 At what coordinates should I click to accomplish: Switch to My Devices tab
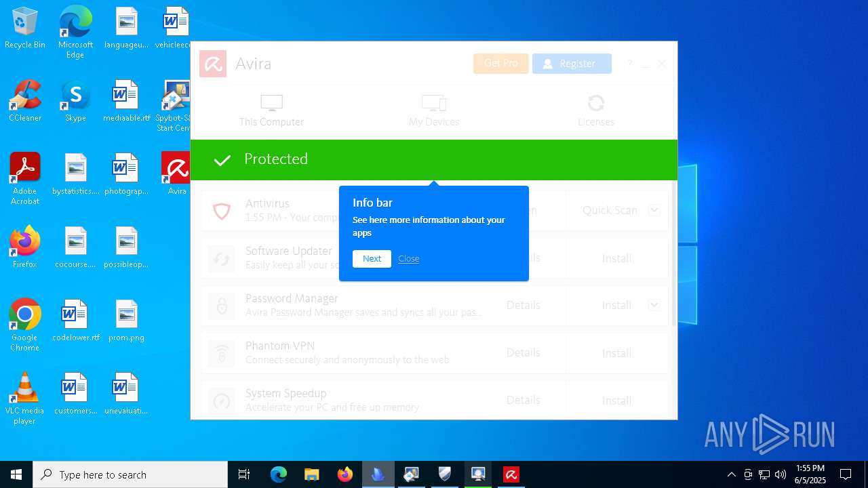click(434, 110)
